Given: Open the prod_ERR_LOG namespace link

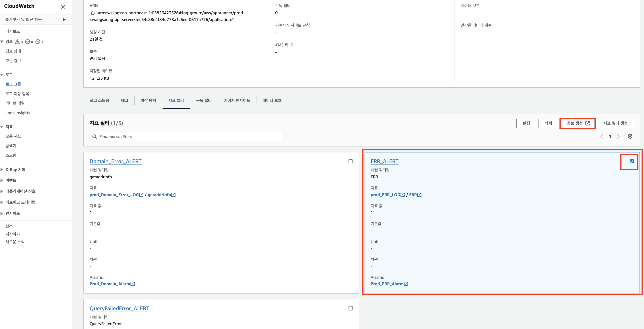Looking at the screenshot, I should 386,195.
